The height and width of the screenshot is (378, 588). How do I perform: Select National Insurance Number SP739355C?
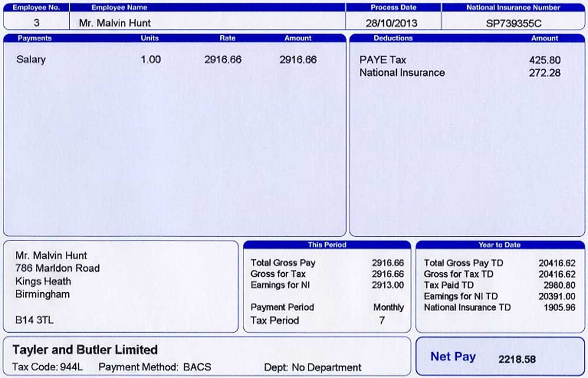tap(513, 24)
